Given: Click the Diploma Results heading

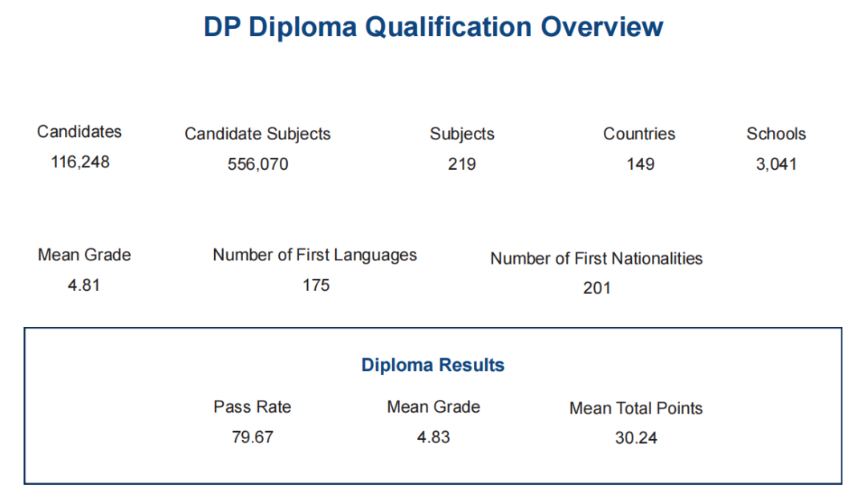Looking at the screenshot, I should tap(433, 365).
